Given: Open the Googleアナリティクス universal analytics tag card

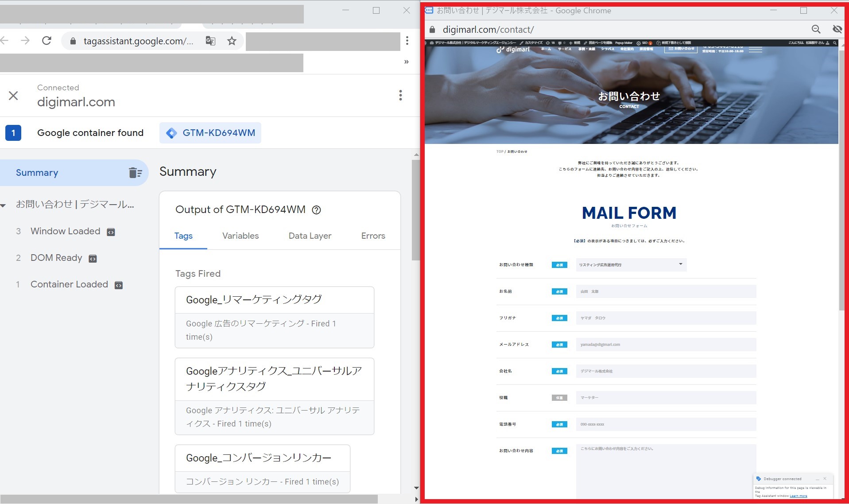Looking at the screenshot, I should pyautogui.click(x=275, y=396).
